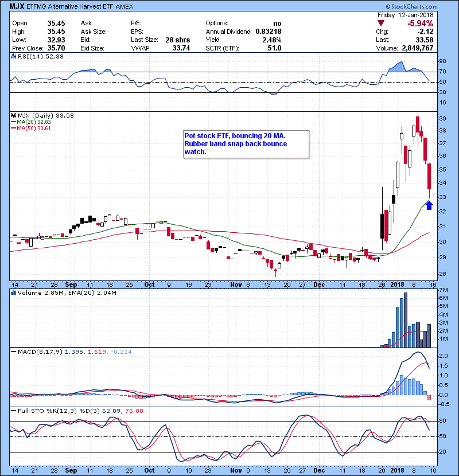Click the Pot stock ETF annotation text box
459x476 pixels.
[246, 144]
